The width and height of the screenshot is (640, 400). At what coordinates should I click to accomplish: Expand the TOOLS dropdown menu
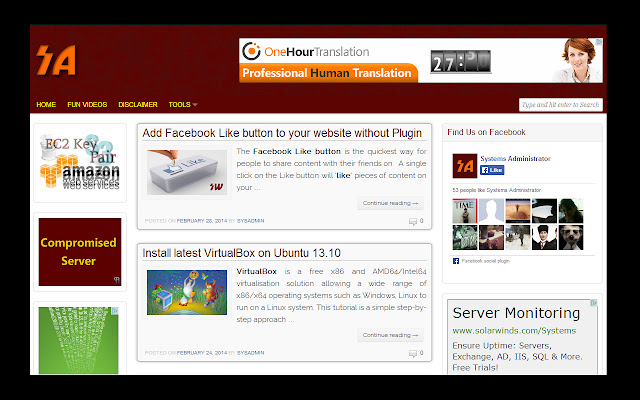click(x=183, y=104)
